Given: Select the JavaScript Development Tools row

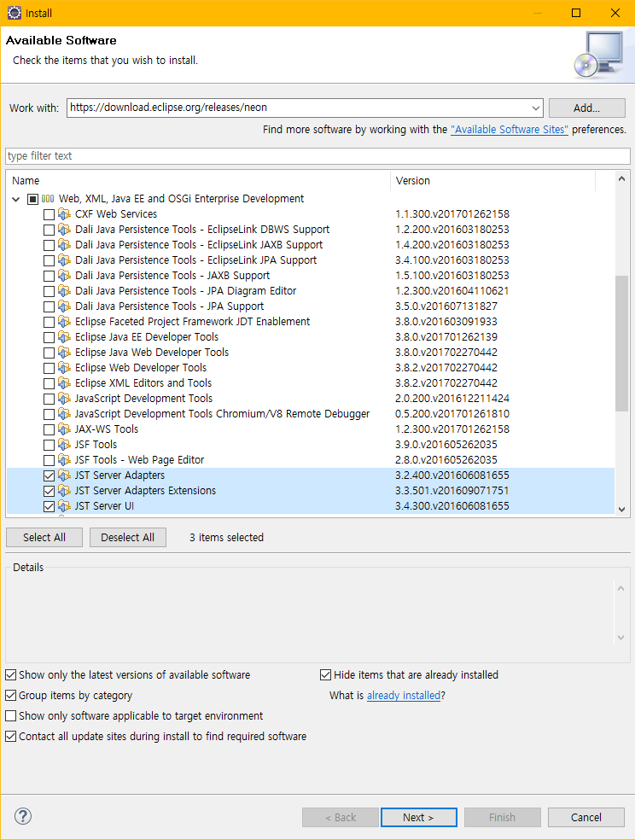Looking at the screenshot, I should pyautogui.click(x=311, y=399).
